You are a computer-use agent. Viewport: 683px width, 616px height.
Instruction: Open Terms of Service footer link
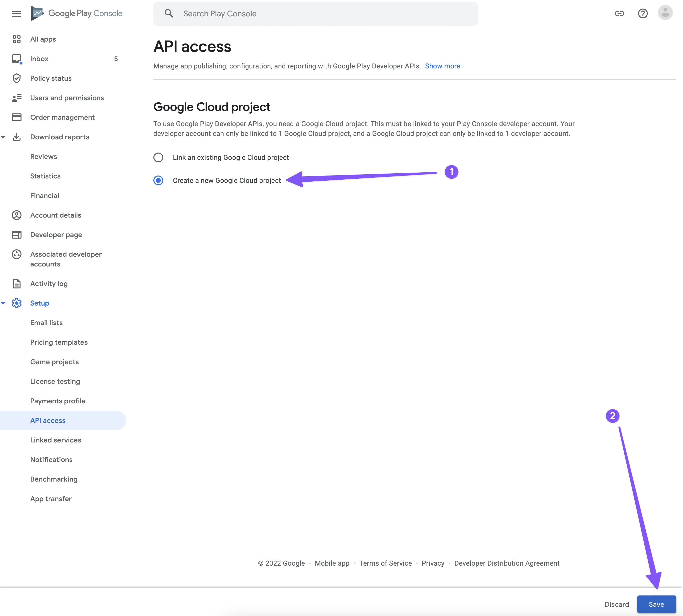coord(385,563)
